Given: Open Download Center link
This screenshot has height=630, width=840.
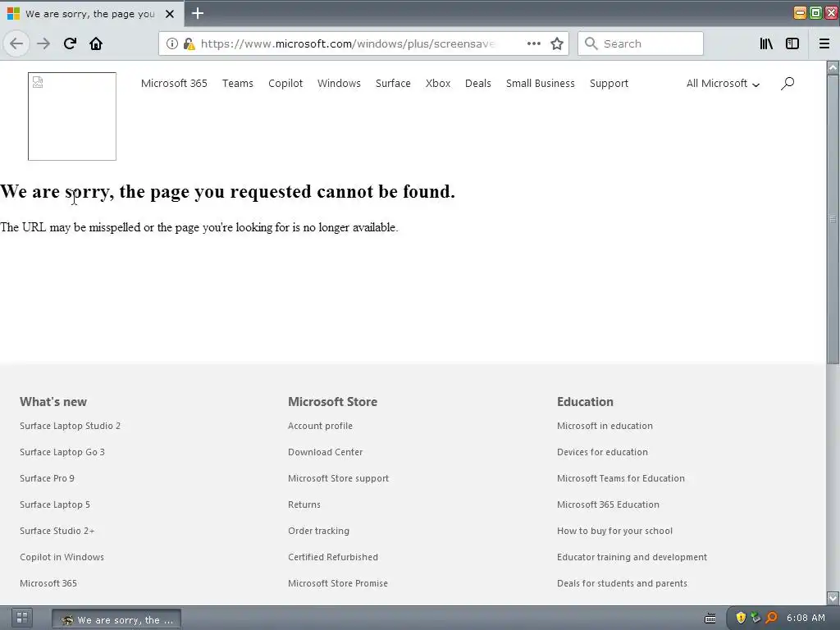Looking at the screenshot, I should click(x=325, y=452).
